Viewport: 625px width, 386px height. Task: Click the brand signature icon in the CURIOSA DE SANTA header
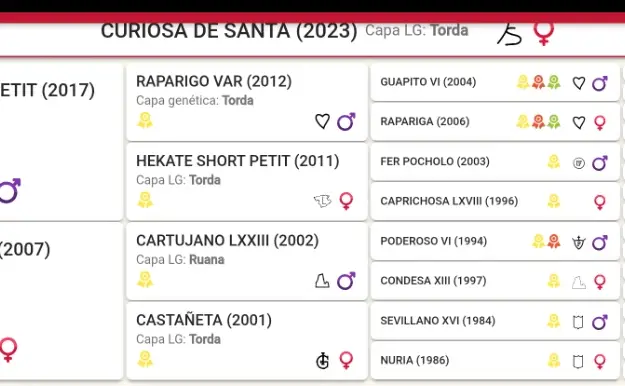point(509,34)
